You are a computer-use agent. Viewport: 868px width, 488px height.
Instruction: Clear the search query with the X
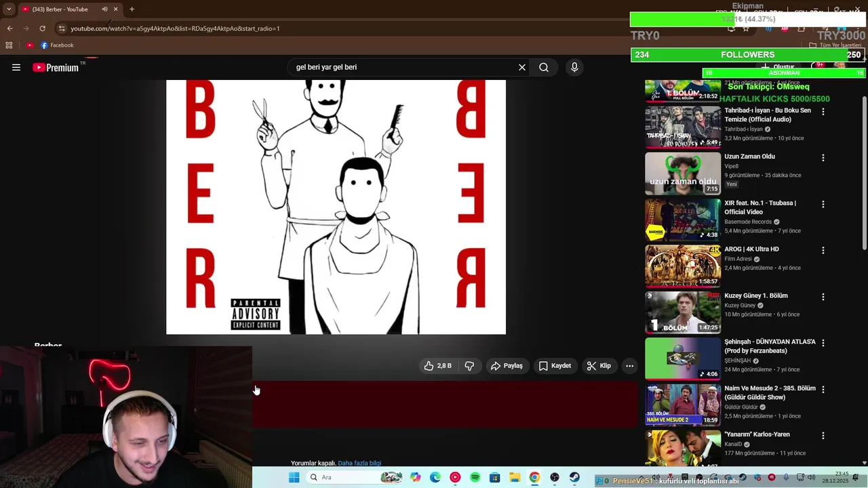(522, 67)
